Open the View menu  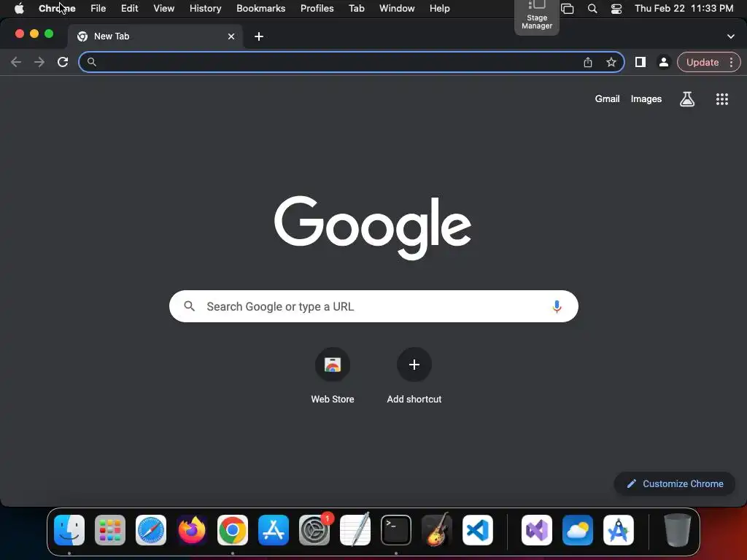pyautogui.click(x=164, y=9)
